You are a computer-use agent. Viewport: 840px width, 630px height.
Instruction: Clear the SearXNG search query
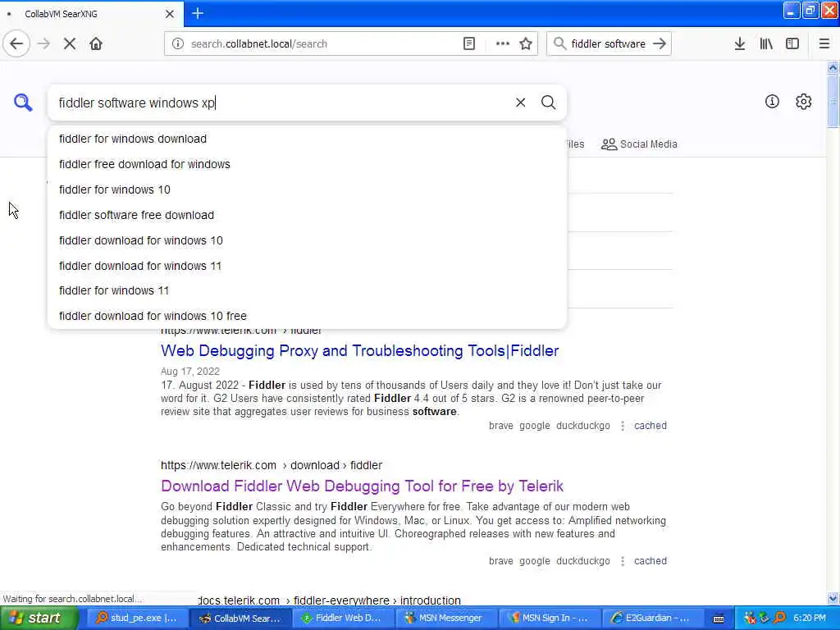click(x=520, y=103)
